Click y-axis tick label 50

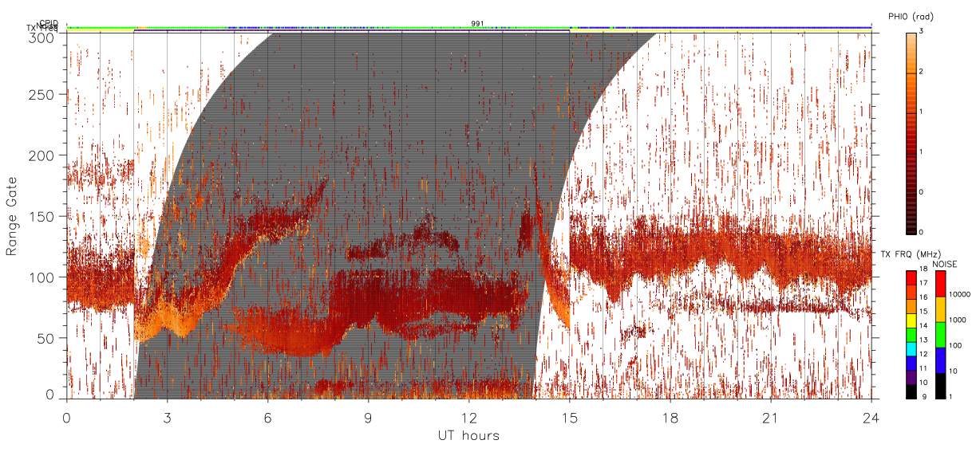pos(47,338)
